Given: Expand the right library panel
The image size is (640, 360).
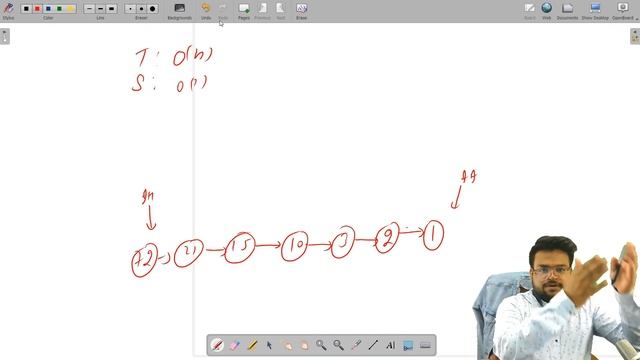Looking at the screenshot, I should pyautogui.click(x=635, y=36).
